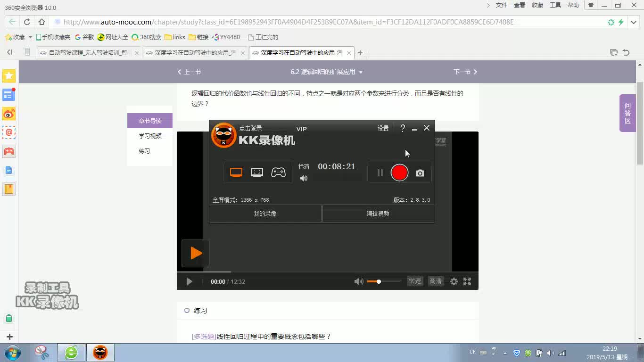This screenshot has width=644, height=362.
Task: Open 手机收藏夹 bookmark
Action: 53,37
